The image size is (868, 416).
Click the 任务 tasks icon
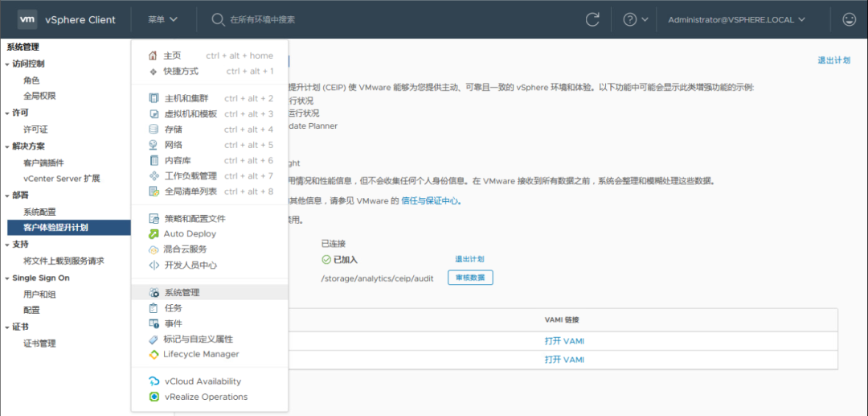(x=154, y=308)
